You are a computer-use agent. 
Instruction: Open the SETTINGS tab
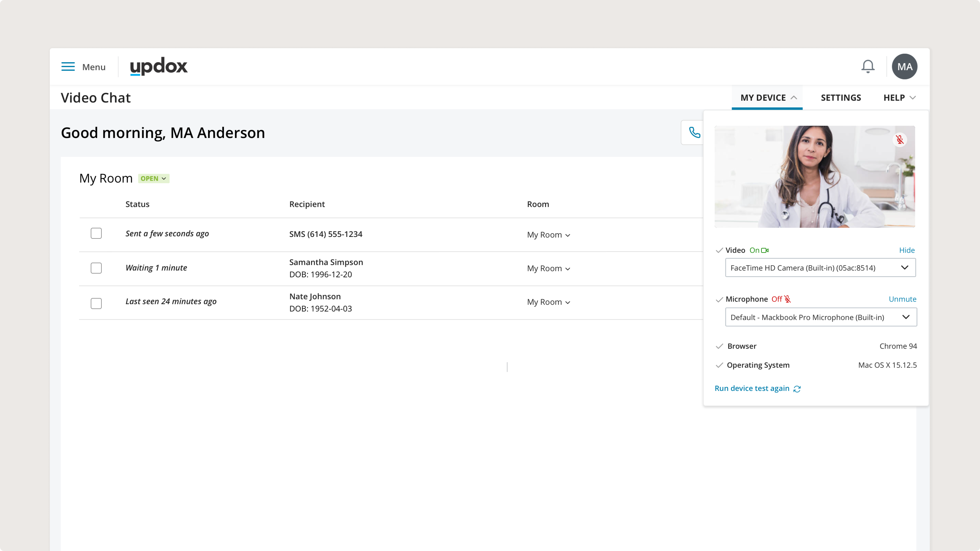[840, 98]
